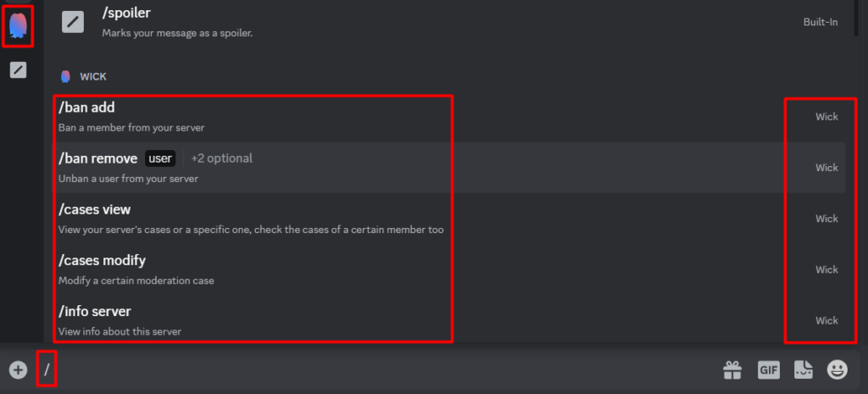The width and height of the screenshot is (868, 394).
Task: Open the emoji picker smiley
Action: 837,369
